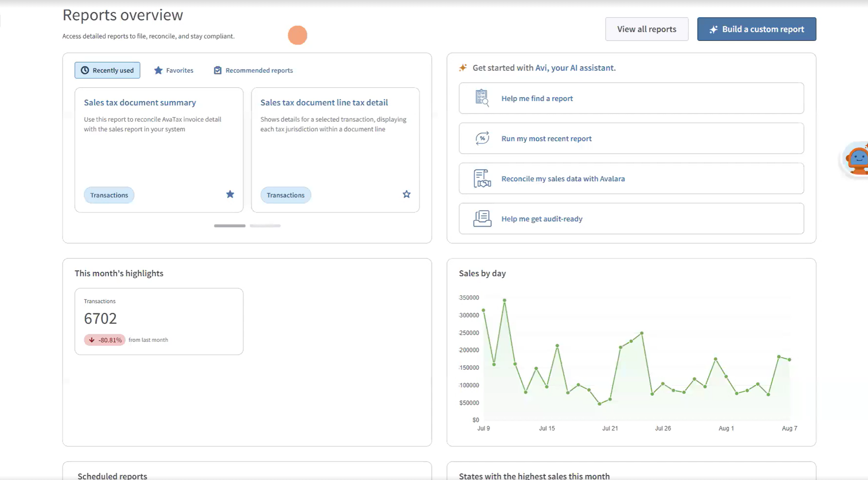868x480 pixels.
Task: Open the Avi robot assistant icon
Action: click(x=857, y=159)
